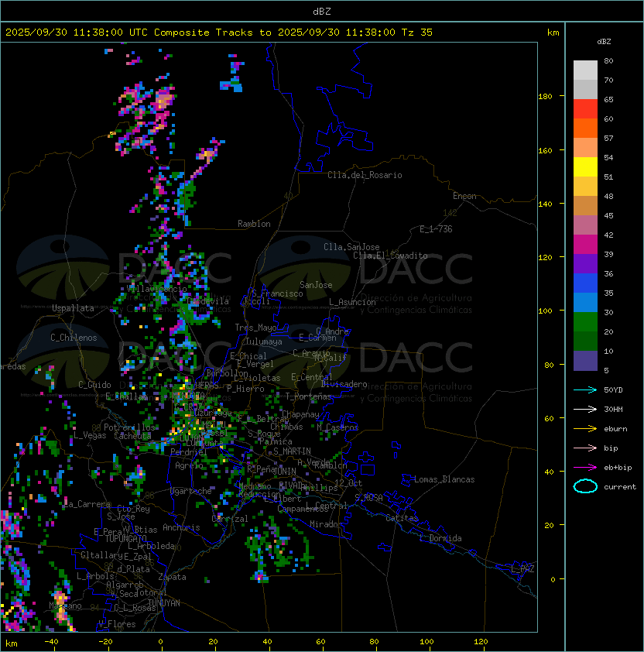The width and height of the screenshot is (644, 652).
Task: Click the 'La_Carrera' place label
Action: point(87,504)
